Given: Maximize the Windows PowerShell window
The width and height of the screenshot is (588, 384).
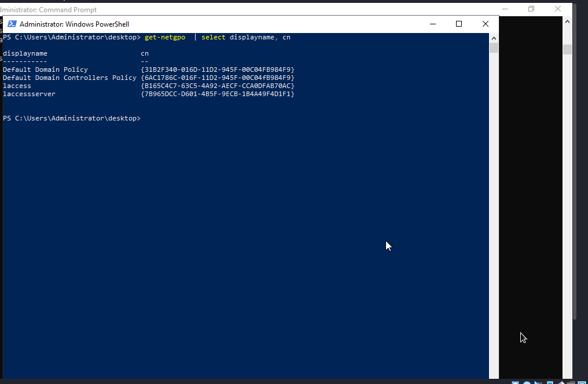Looking at the screenshot, I should (458, 24).
